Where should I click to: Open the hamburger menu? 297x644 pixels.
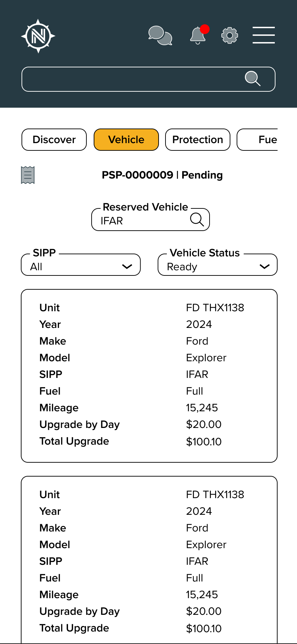point(264,35)
